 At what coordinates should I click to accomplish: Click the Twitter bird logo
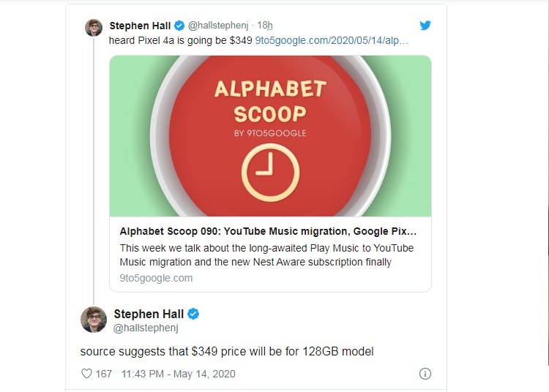(x=425, y=25)
